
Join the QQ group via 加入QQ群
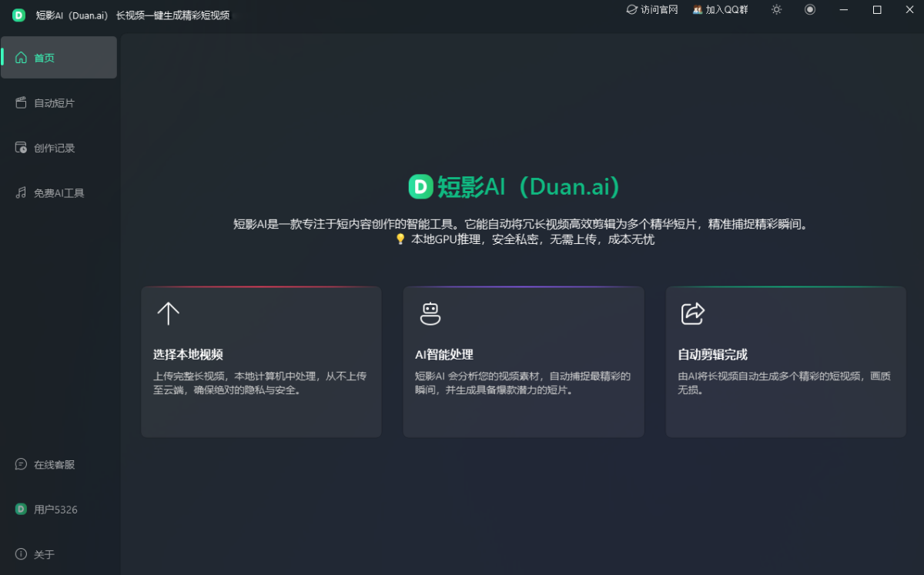coord(725,10)
